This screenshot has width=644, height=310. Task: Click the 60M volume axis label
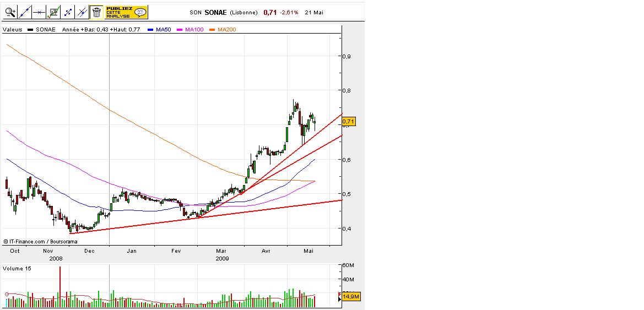coord(349,265)
